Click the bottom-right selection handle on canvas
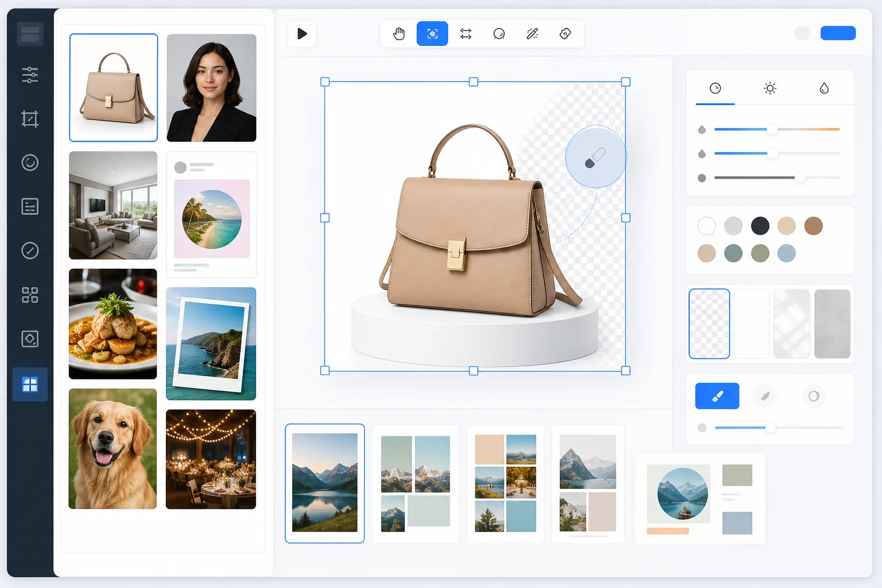This screenshot has width=882, height=588. (x=626, y=371)
